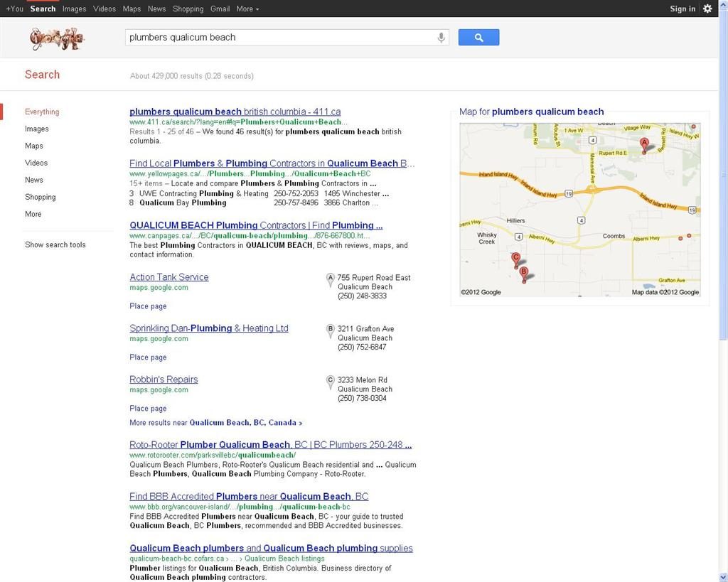Click UWE Contracting Plumbing & Heating row
Image resolution: width=728 pixels, height=582 pixels.
click(259, 193)
